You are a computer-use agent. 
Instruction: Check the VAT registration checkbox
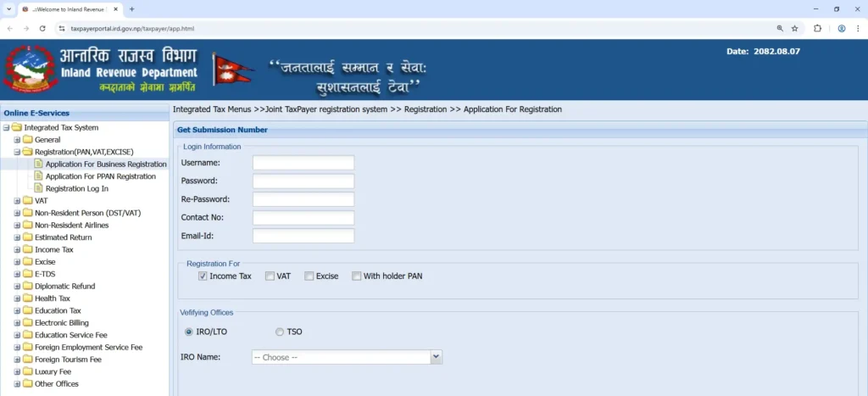click(x=270, y=276)
